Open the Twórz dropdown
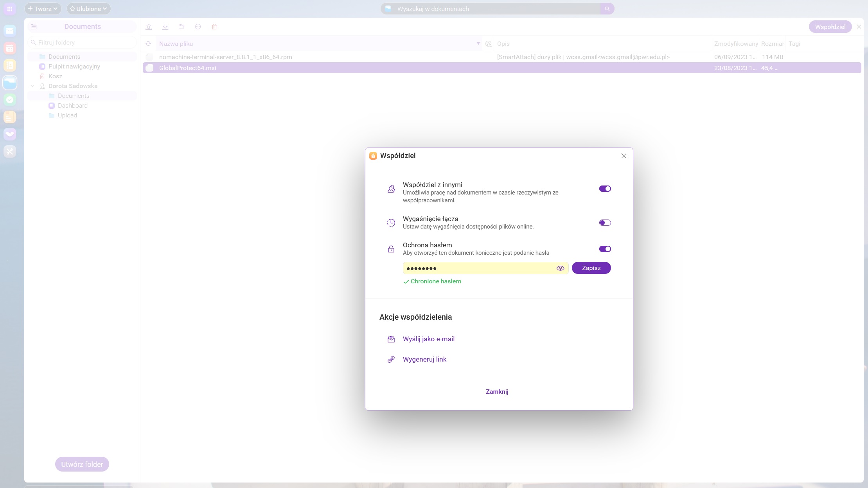This screenshot has height=488, width=868. click(x=43, y=9)
